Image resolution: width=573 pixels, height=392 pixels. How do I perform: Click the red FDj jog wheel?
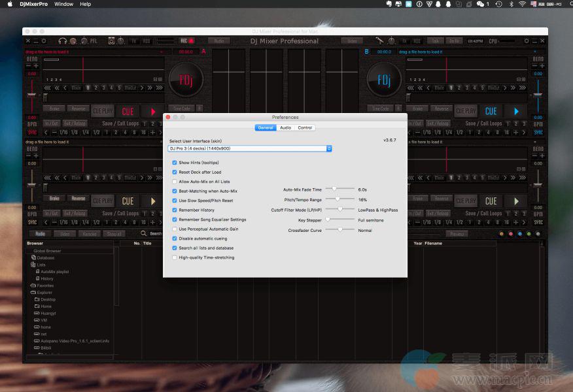(x=184, y=80)
